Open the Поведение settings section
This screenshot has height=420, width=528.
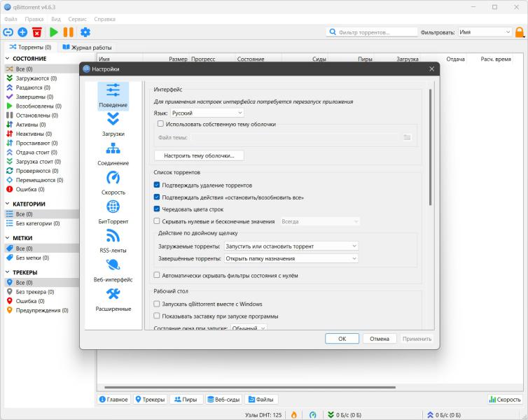113,96
